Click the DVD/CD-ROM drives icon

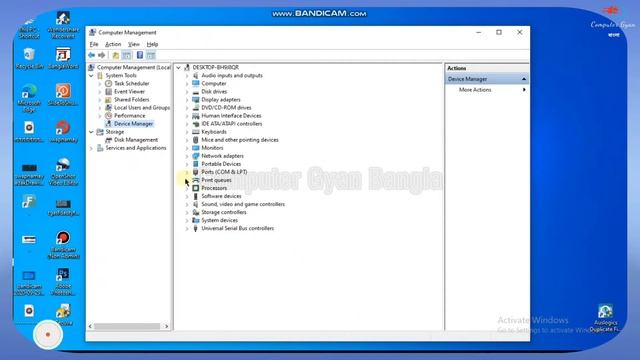pyautogui.click(x=196, y=108)
